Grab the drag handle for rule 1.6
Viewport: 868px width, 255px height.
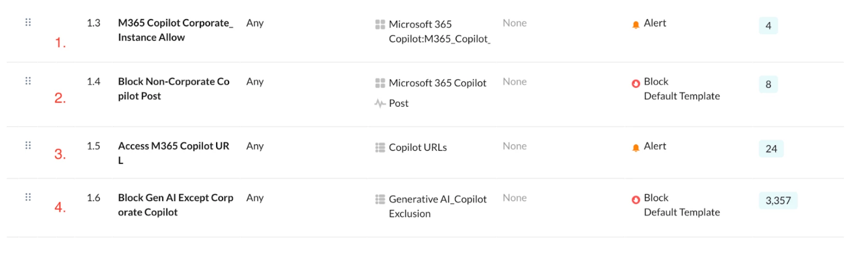pyautogui.click(x=28, y=197)
